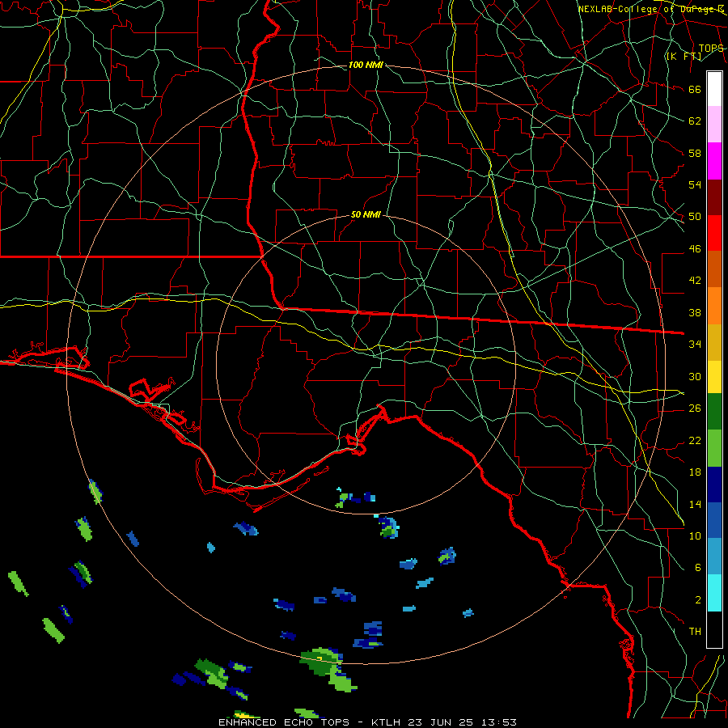Click the 6 value on the legend
The width and height of the screenshot is (728, 728).
tap(697, 567)
